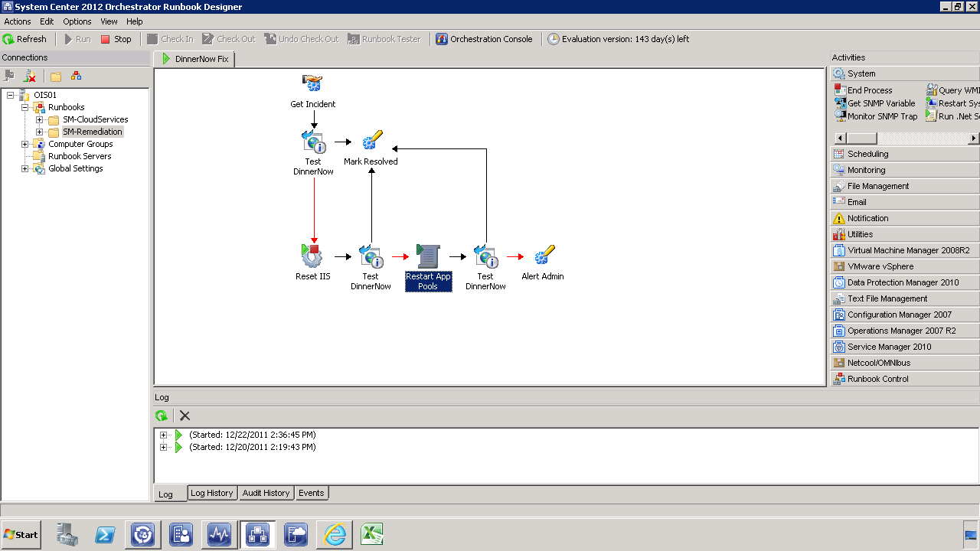Select the Alert Admin activity icon
Image resolution: width=980 pixels, height=551 pixels.
click(x=544, y=256)
